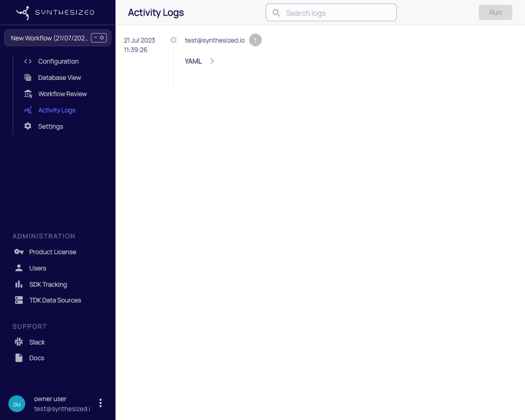Click the Configuration code brackets icon
Viewport: 525px width, 420px height.
[x=28, y=61]
